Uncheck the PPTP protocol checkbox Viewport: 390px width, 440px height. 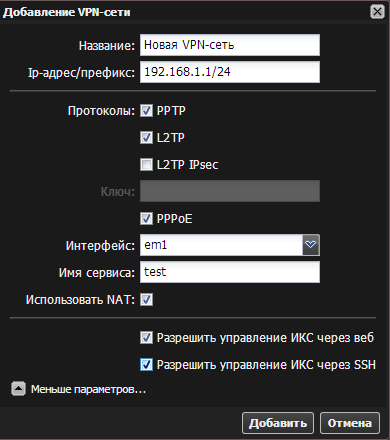coord(146,111)
